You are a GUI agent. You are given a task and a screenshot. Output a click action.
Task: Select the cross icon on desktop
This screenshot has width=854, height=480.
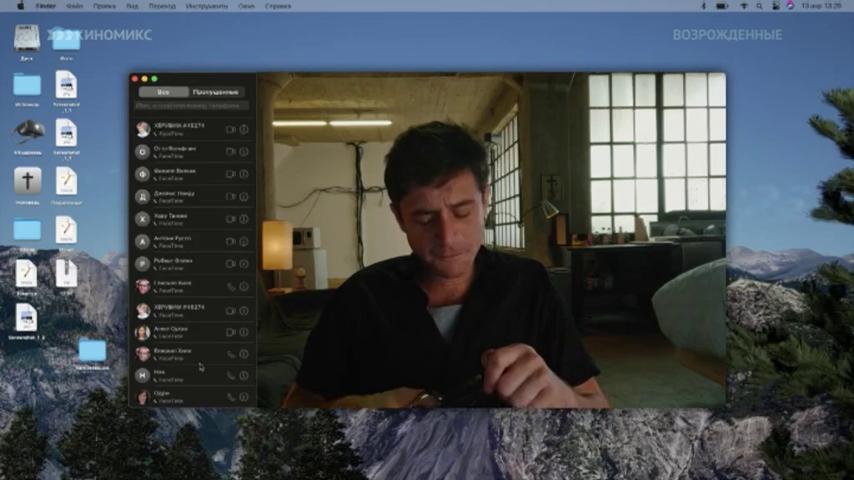click(27, 181)
